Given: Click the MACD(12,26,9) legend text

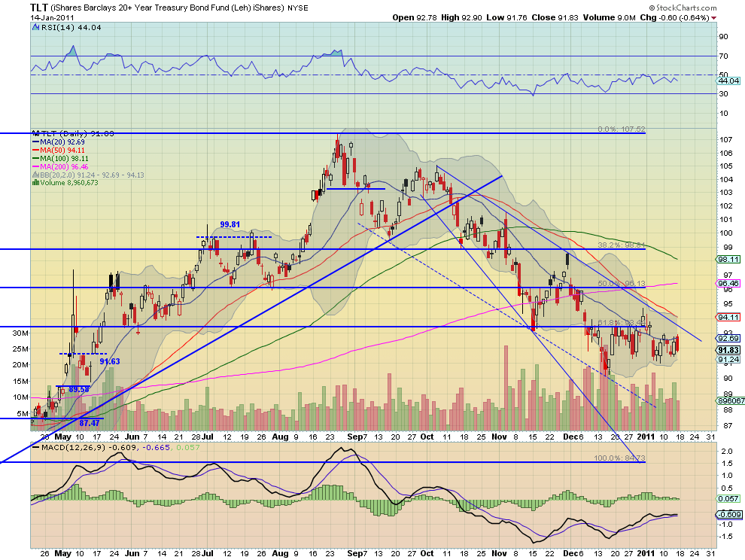Looking at the screenshot, I should pos(74,447).
